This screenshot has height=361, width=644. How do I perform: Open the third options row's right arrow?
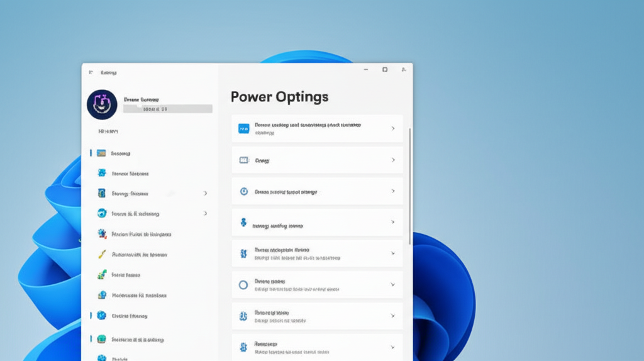[x=393, y=191]
